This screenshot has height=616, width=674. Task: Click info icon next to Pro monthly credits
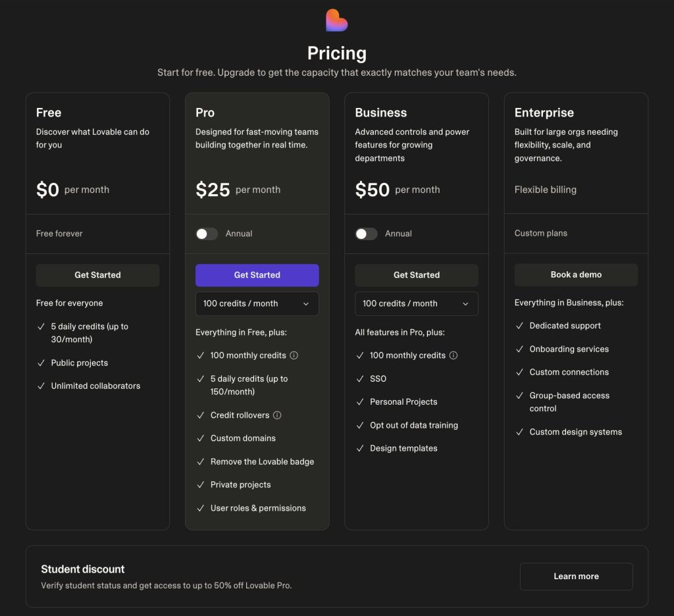pyautogui.click(x=294, y=355)
